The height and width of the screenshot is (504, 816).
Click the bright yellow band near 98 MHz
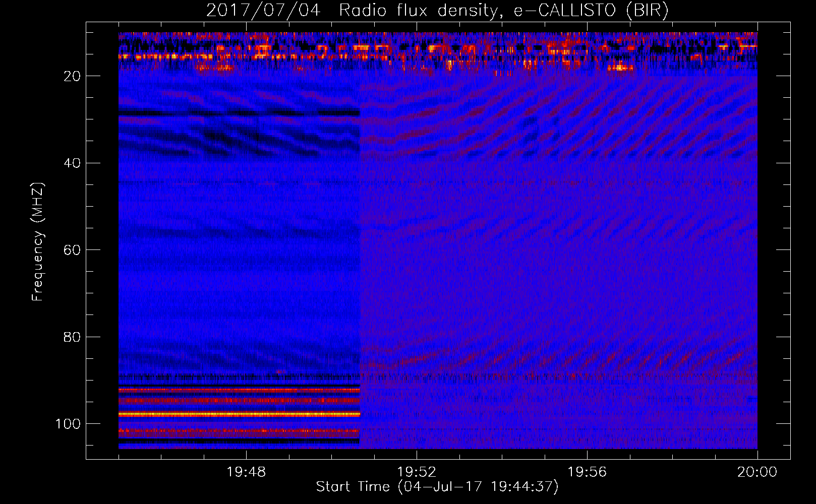pyautogui.click(x=239, y=414)
